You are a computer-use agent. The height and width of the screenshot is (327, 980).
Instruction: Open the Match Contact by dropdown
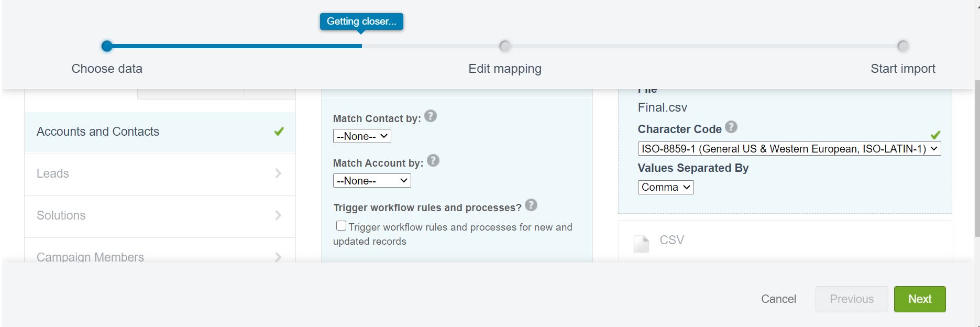click(362, 136)
